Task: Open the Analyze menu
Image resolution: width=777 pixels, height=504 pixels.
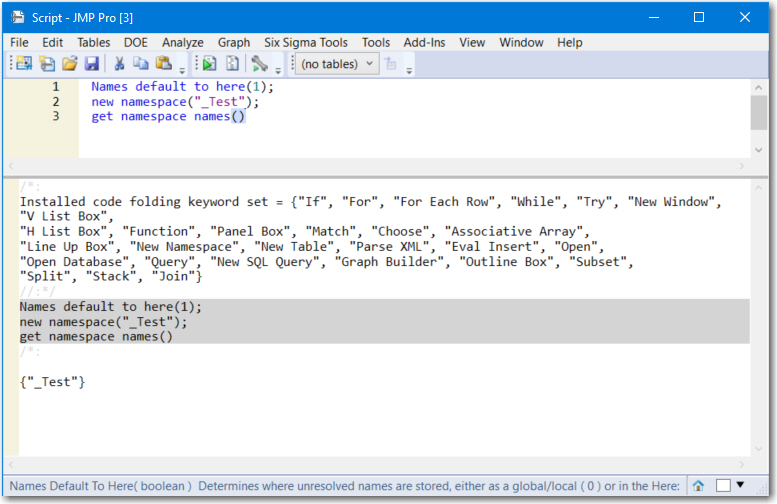Action: click(183, 43)
